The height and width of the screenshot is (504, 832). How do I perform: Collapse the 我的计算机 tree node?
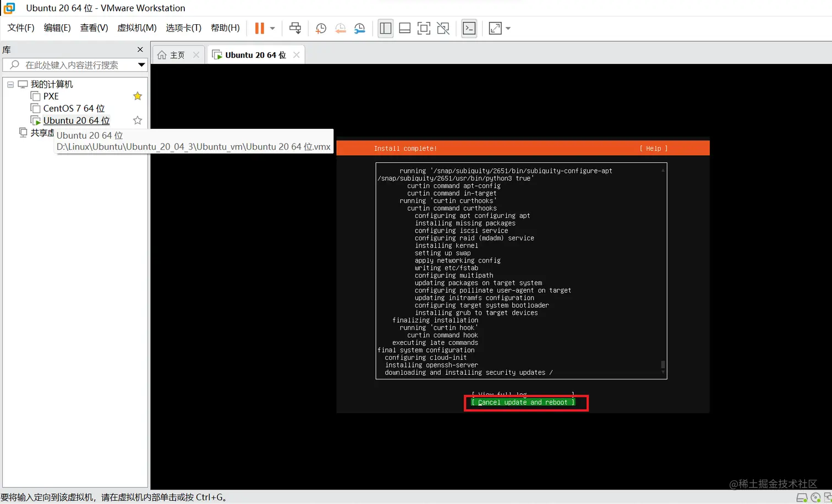(10, 84)
